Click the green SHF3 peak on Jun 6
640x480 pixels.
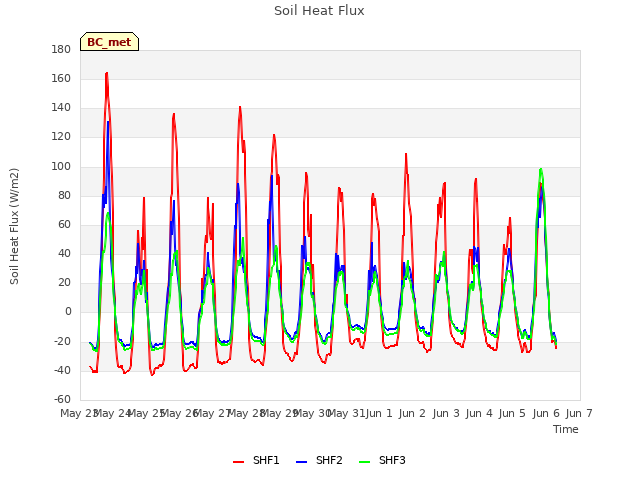point(541,169)
